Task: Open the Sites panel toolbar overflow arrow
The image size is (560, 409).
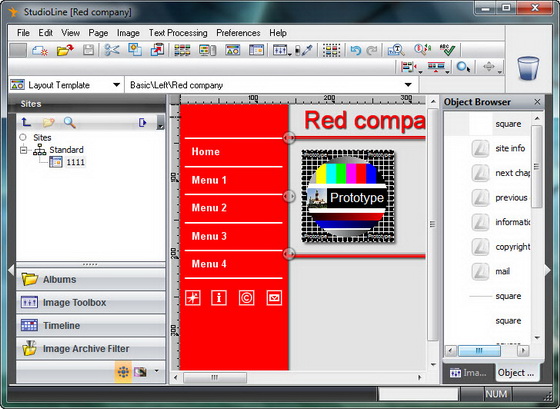Action: pyautogui.click(x=161, y=123)
